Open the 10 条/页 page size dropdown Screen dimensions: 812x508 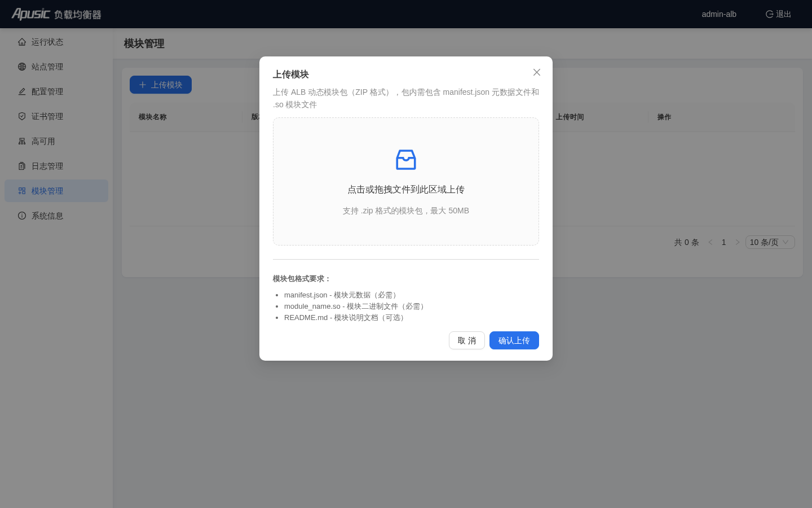(x=770, y=242)
